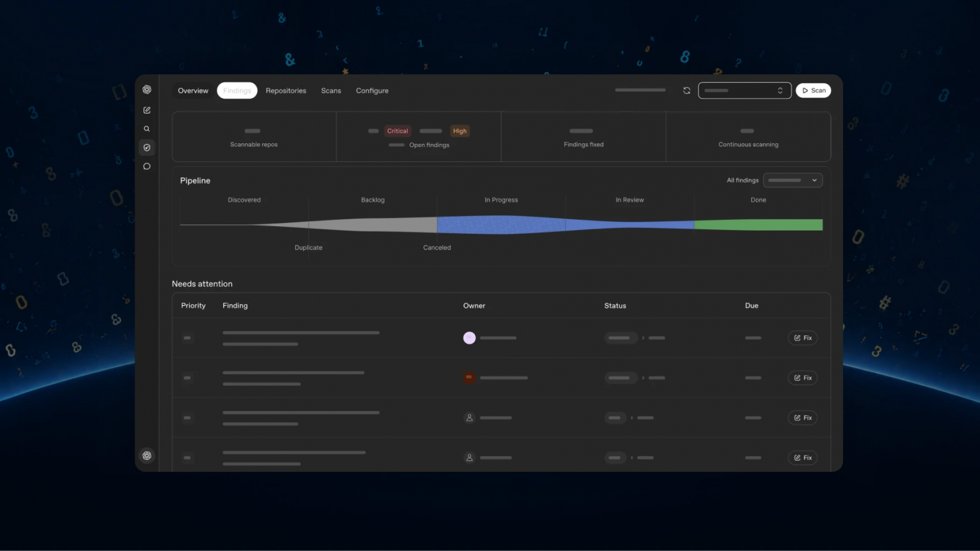Open the chat bubble icon in sidebar
The width and height of the screenshot is (980, 551).
[147, 166]
